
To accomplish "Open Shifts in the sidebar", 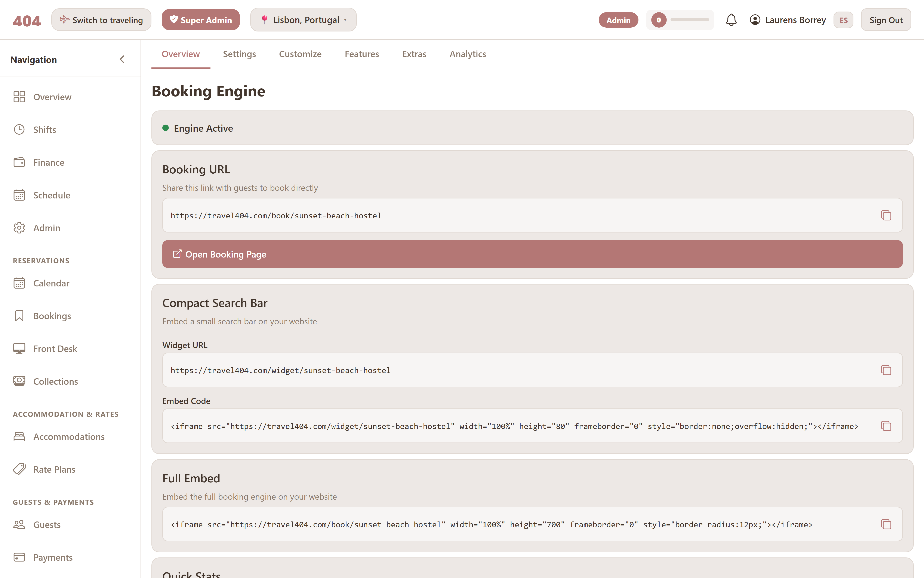I will pos(70,130).
